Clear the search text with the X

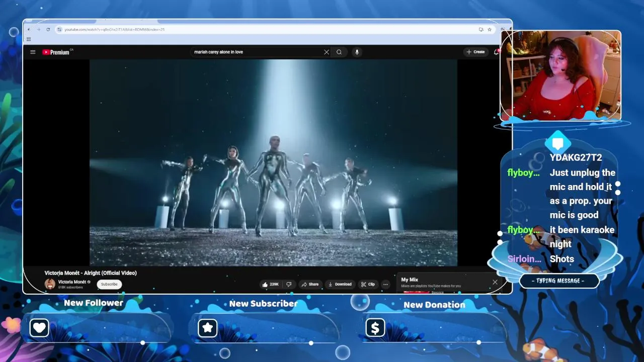tap(327, 52)
